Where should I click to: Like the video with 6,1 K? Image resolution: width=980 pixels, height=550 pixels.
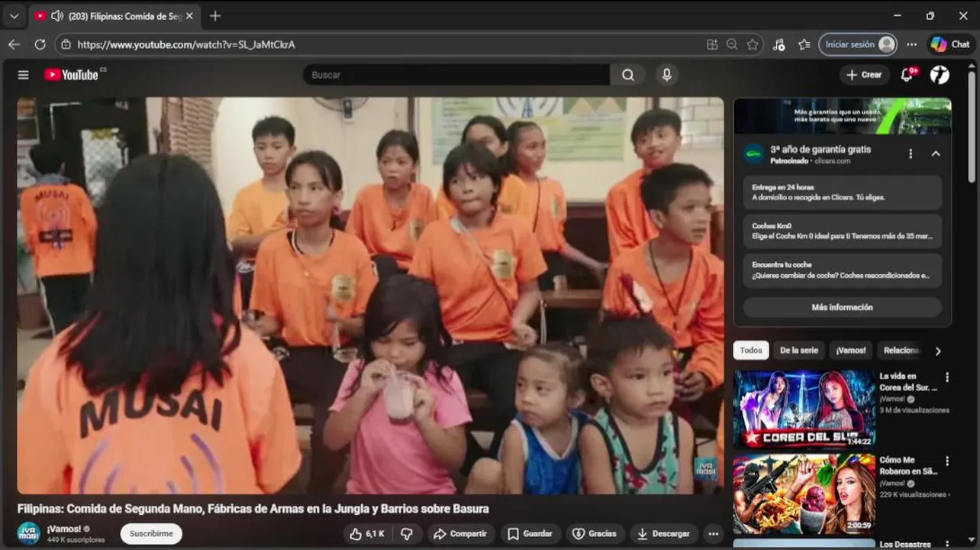tap(367, 534)
